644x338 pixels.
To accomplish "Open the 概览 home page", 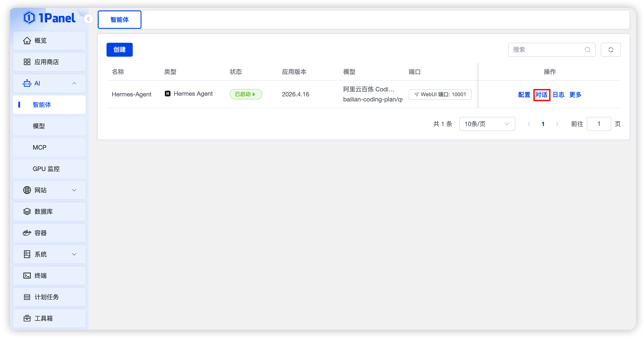I will click(x=49, y=41).
